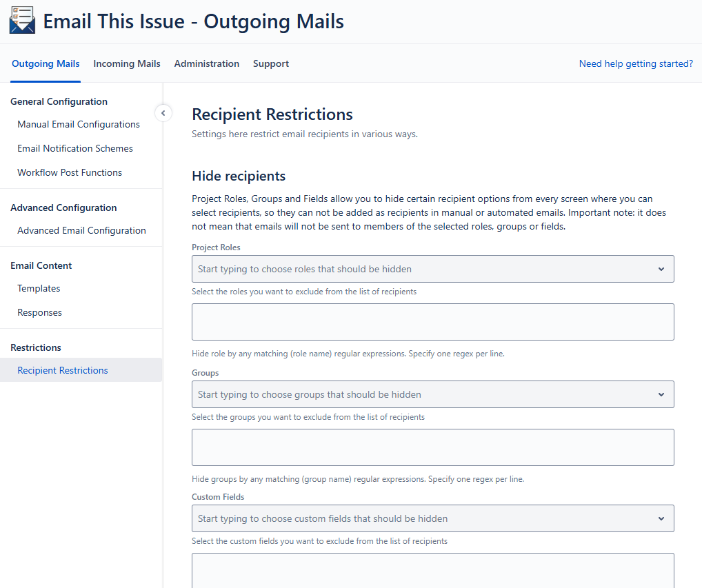Navigate to Email Notification Schemes

(x=75, y=148)
